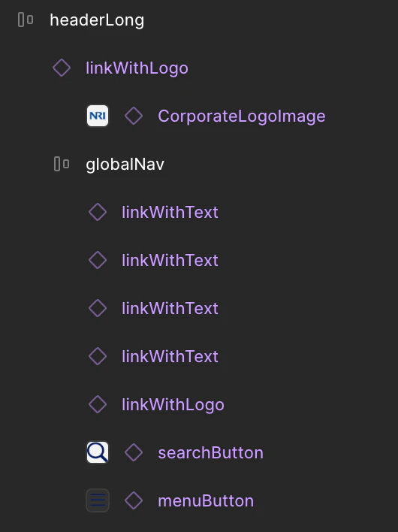The width and height of the screenshot is (398, 532).
Task: Select the menuButton layer
Action: [206, 501]
